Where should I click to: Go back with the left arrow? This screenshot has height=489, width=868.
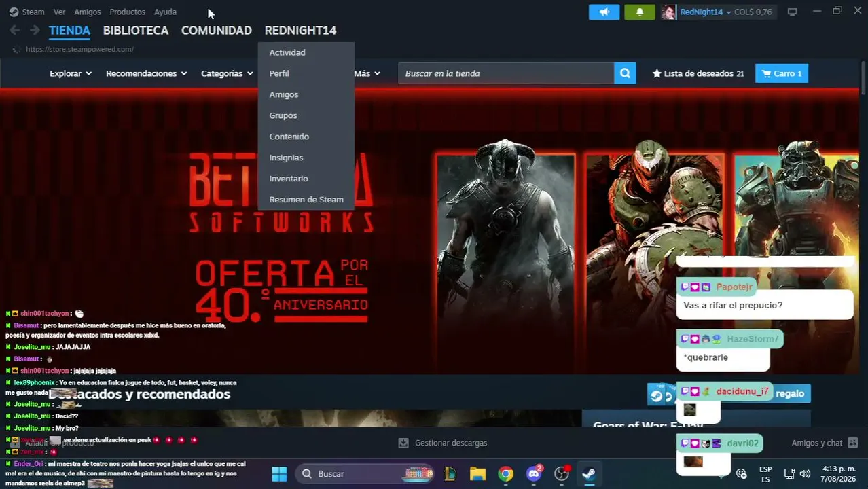tap(15, 30)
